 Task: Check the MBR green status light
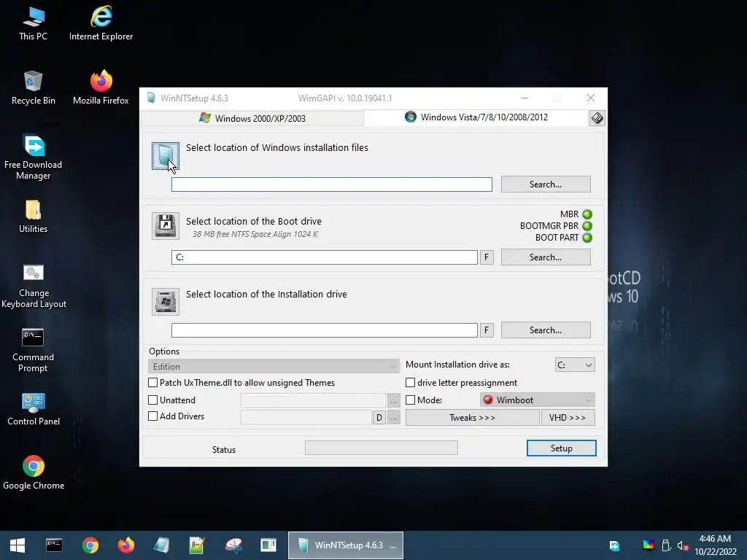point(587,214)
